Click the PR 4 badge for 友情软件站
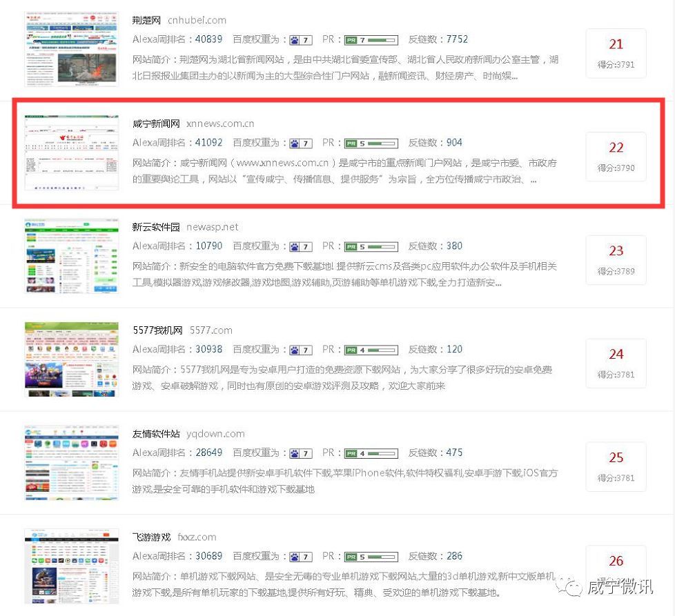 pyautogui.click(x=371, y=453)
